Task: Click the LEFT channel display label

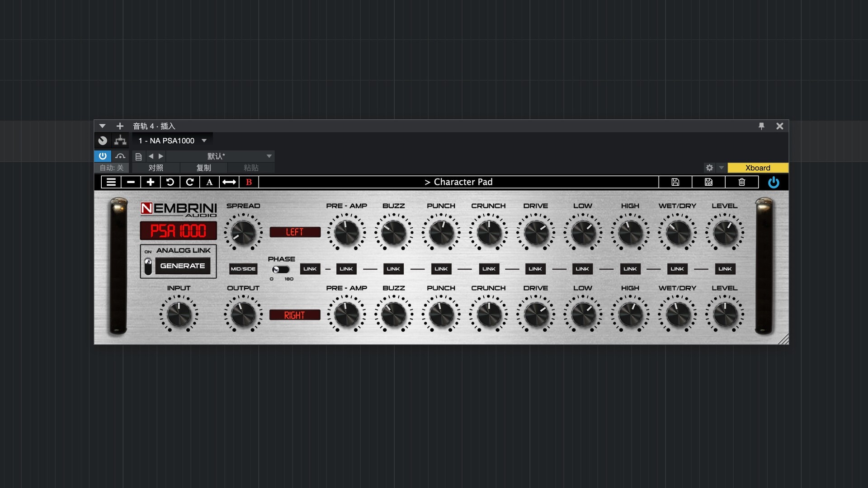Action: [x=295, y=232]
